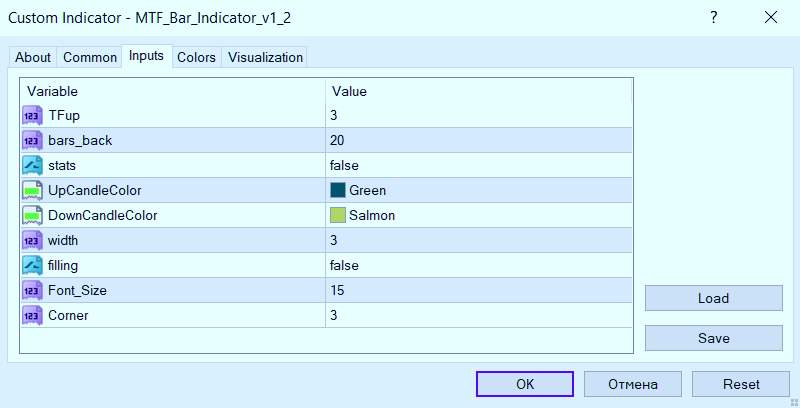The width and height of the screenshot is (800, 408).
Task: Pick the Green swatch for UpCandleColor
Action: point(338,190)
